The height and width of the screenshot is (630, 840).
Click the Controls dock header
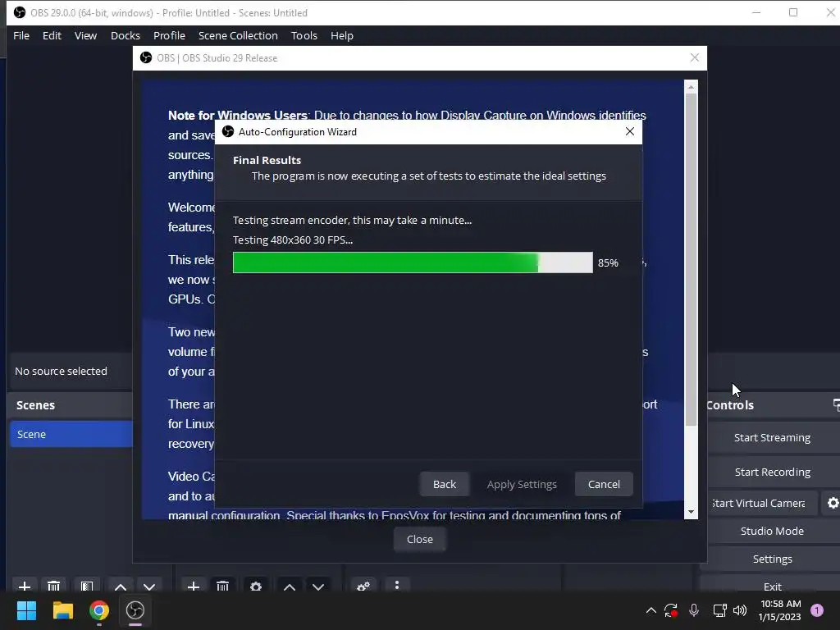(x=772, y=404)
